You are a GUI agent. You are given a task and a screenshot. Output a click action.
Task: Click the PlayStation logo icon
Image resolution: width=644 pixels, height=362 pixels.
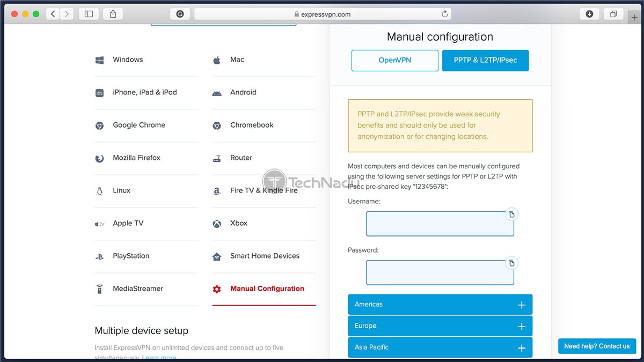99,256
